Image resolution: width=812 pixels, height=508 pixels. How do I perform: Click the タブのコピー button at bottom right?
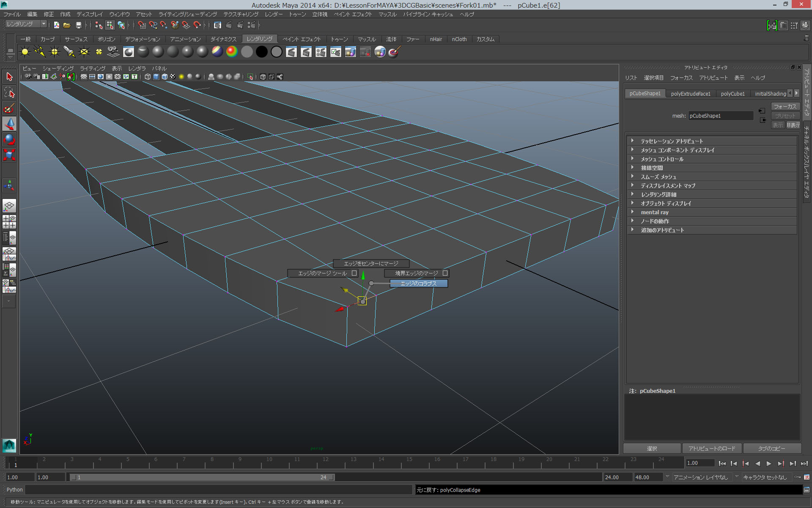[x=772, y=448]
